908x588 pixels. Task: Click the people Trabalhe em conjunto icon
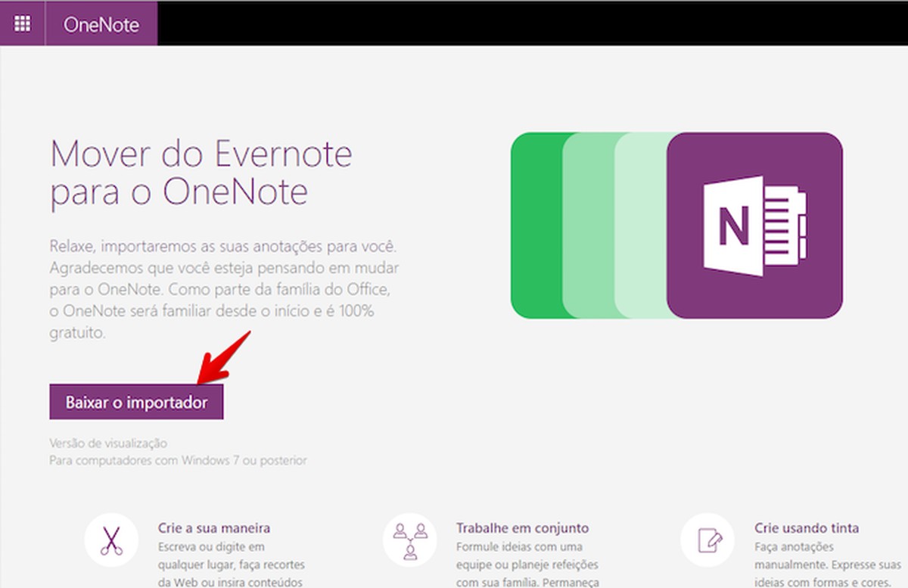click(x=411, y=540)
